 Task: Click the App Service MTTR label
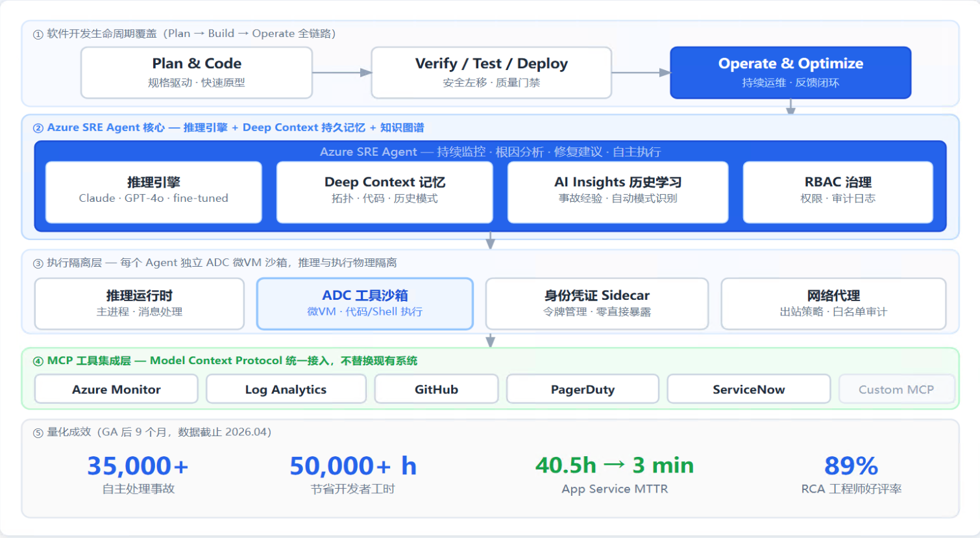point(615,489)
